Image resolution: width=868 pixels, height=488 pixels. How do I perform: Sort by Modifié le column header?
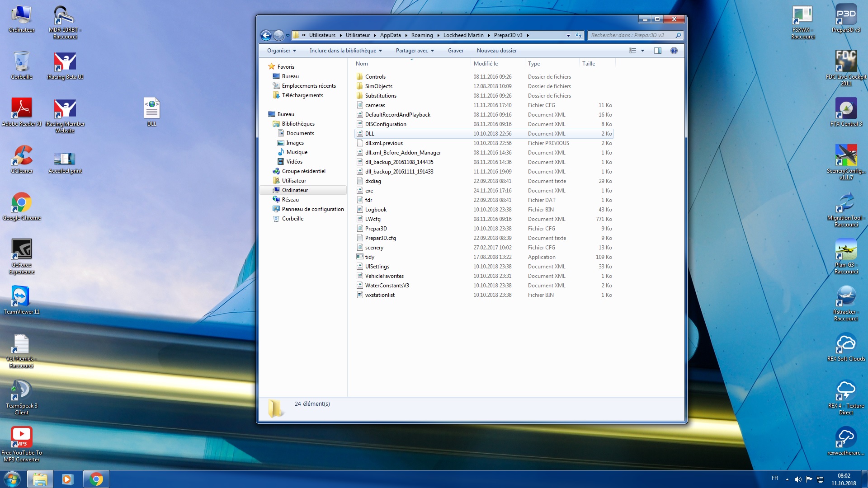tap(498, 64)
